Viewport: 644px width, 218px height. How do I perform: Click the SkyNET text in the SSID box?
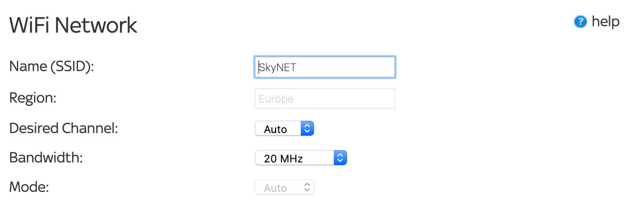coord(277,68)
